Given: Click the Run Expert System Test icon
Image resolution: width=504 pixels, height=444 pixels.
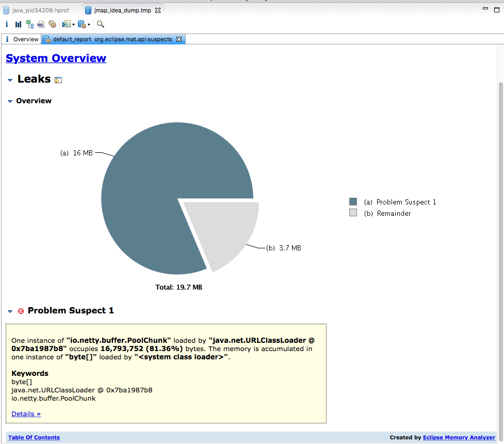Looking at the screenshot, I should pos(67,24).
